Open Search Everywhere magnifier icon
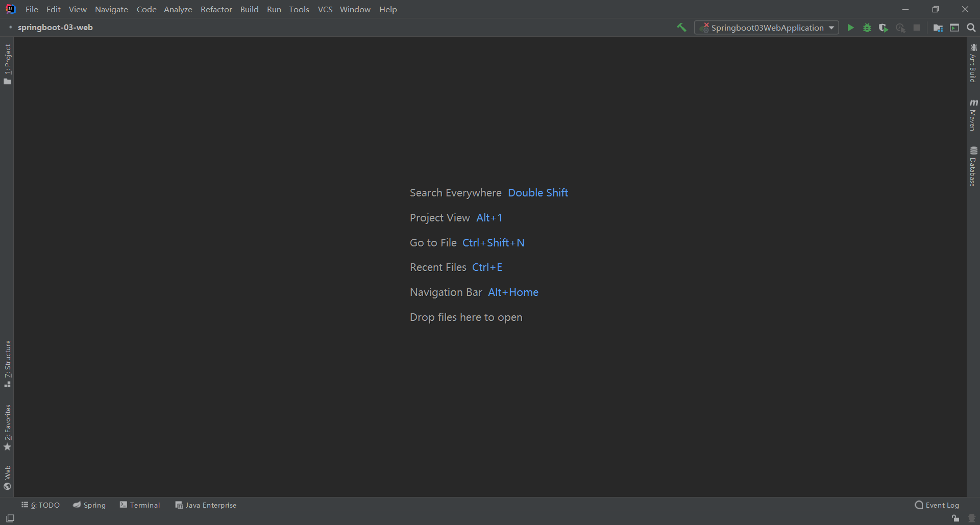Image resolution: width=980 pixels, height=525 pixels. [971, 28]
